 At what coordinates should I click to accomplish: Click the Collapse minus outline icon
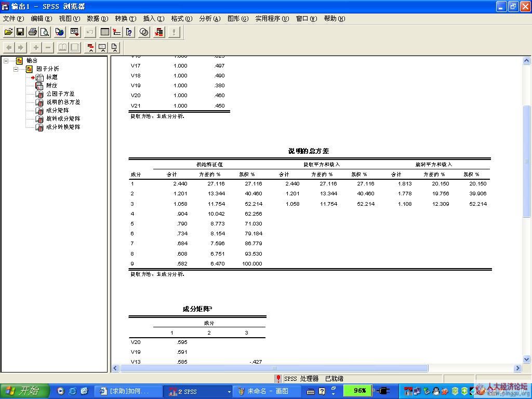pyautogui.click(x=48, y=47)
